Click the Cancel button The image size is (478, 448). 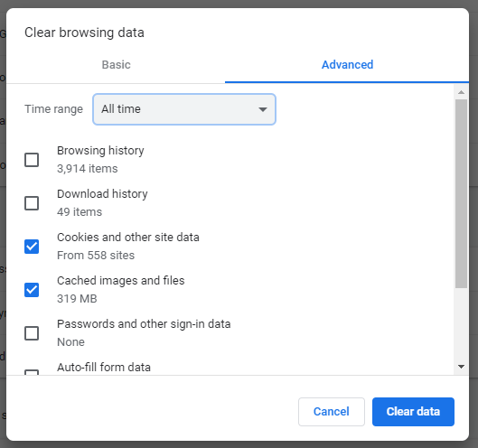coord(332,412)
